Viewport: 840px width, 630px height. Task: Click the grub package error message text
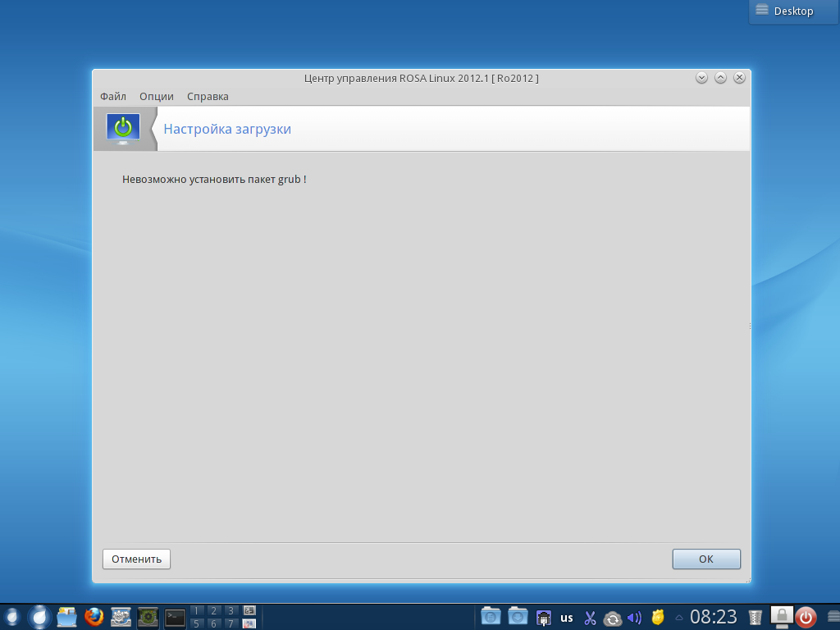pyautogui.click(x=214, y=180)
